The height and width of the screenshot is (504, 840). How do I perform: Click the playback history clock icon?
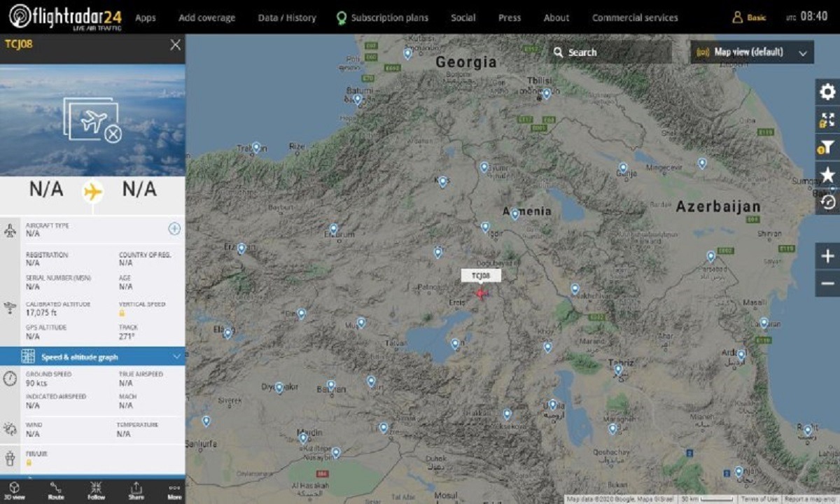pos(827,202)
